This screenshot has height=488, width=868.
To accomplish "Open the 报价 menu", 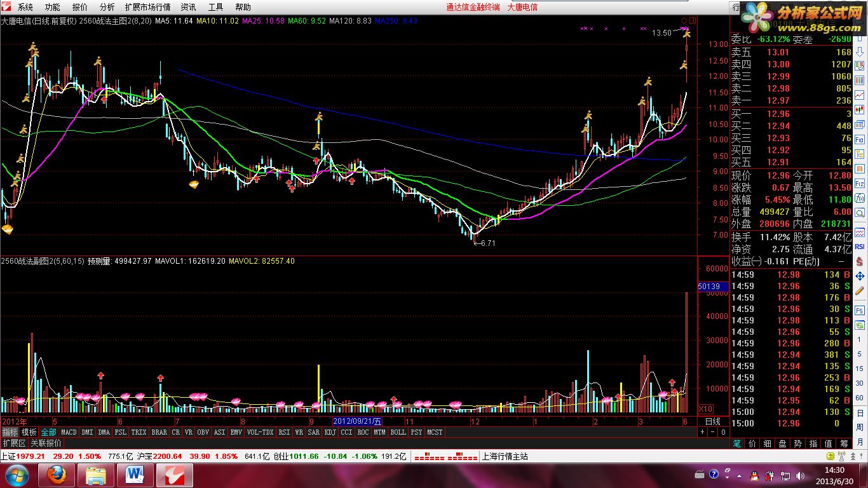I will 80,7.
